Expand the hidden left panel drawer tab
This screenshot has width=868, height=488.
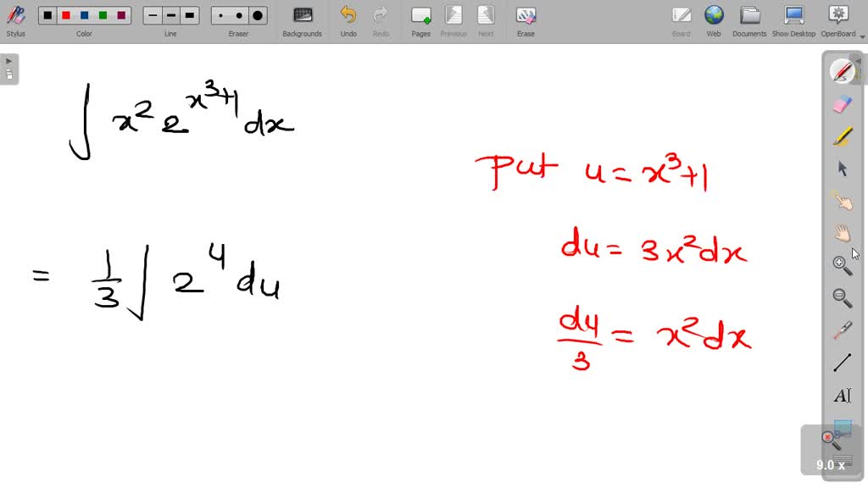click(8, 61)
